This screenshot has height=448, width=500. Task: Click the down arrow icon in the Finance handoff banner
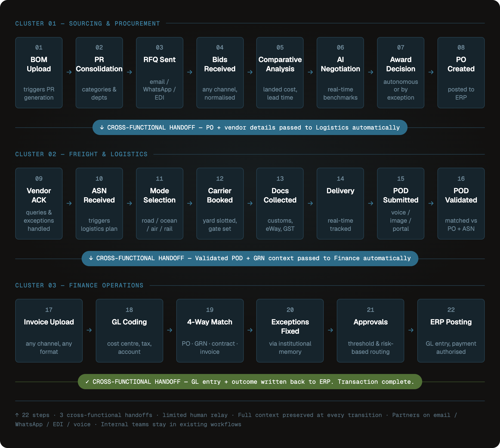click(x=91, y=258)
